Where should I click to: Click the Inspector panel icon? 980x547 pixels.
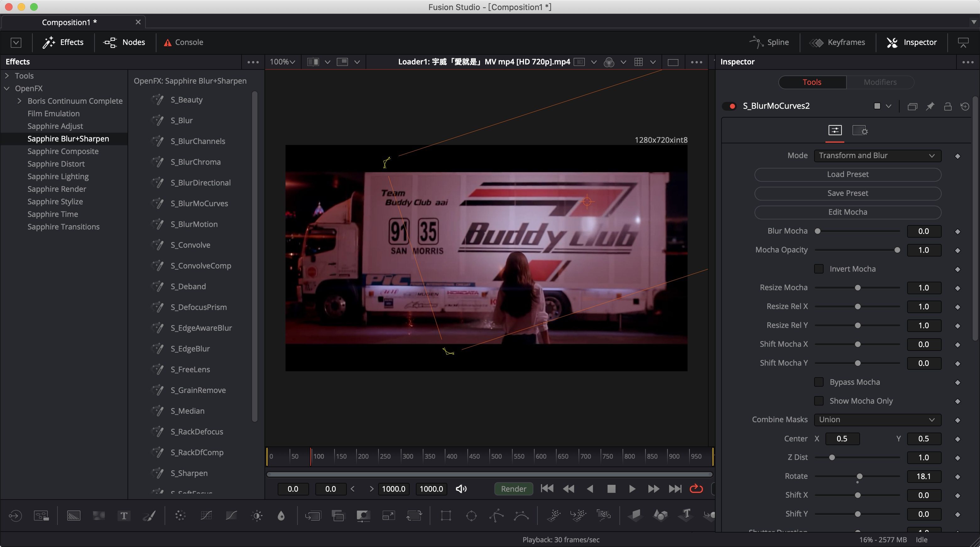click(892, 42)
